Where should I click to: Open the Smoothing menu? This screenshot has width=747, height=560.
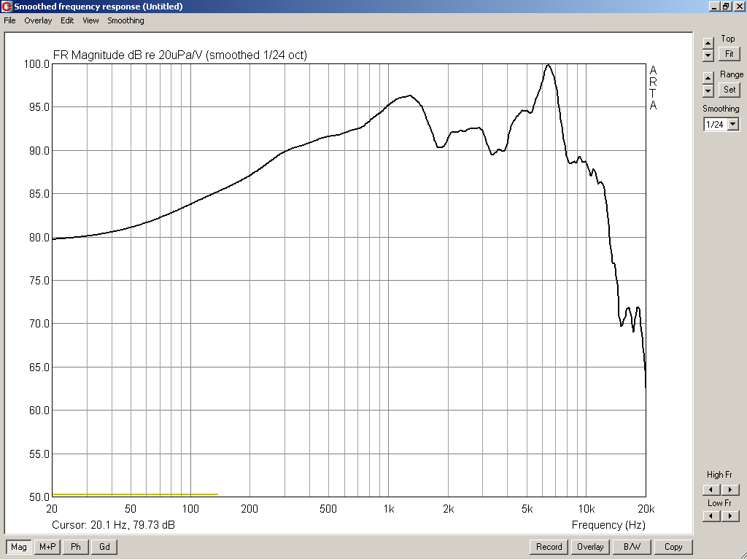(125, 20)
